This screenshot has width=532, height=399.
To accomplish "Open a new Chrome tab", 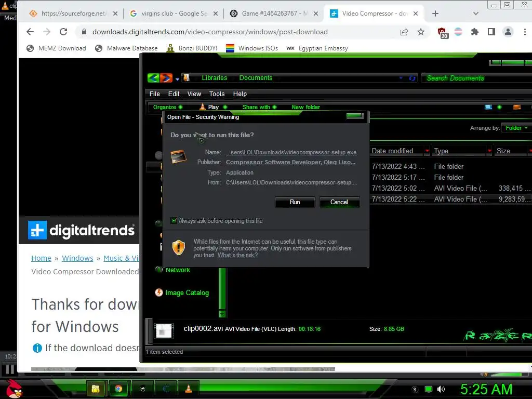I will [435, 14].
